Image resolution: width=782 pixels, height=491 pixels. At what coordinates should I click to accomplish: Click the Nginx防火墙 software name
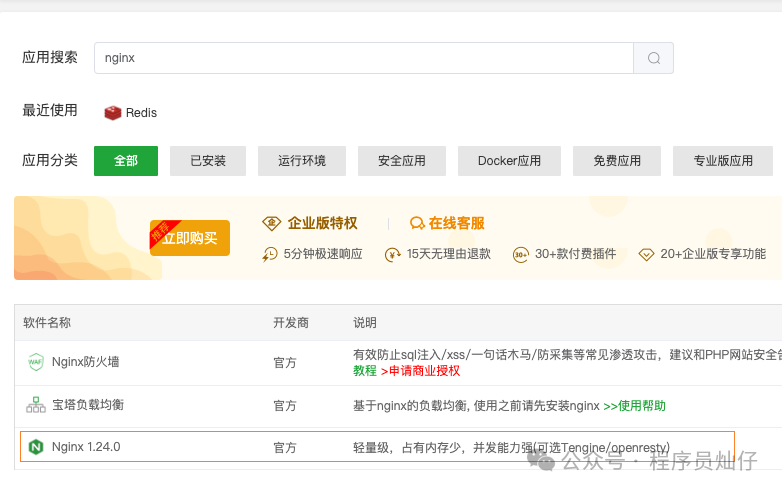tap(85, 362)
